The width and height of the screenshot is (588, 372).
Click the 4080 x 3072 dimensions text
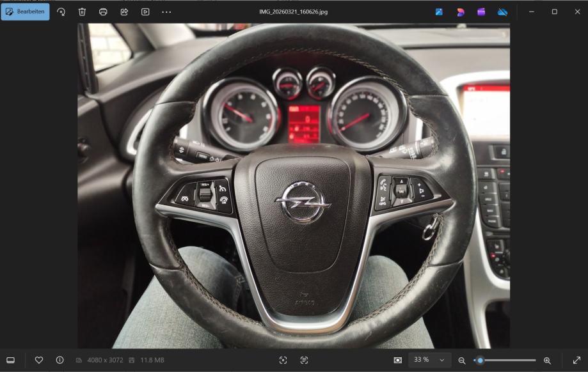tap(105, 360)
